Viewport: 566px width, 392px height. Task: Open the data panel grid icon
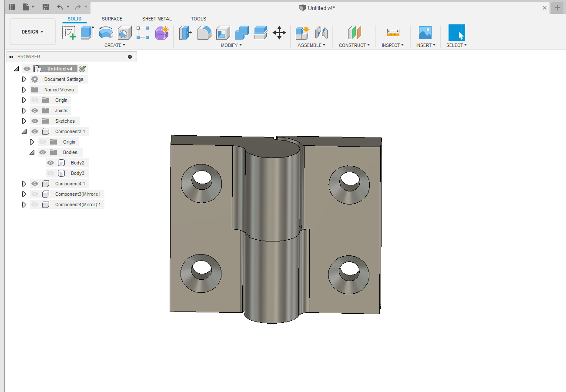point(12,7)
